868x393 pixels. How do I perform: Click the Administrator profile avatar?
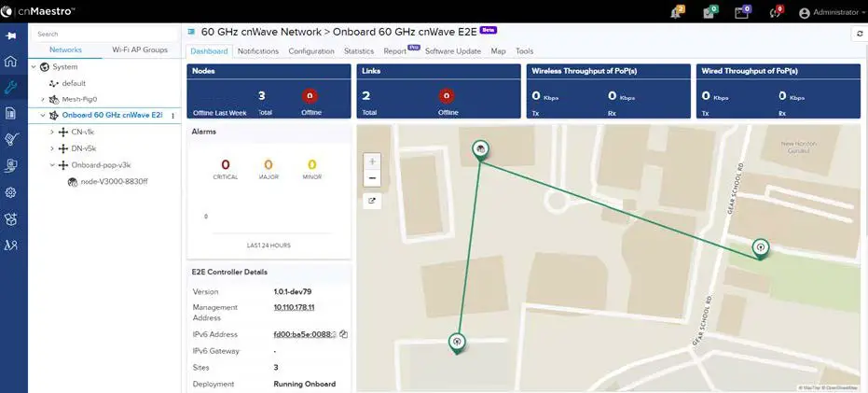805,13
